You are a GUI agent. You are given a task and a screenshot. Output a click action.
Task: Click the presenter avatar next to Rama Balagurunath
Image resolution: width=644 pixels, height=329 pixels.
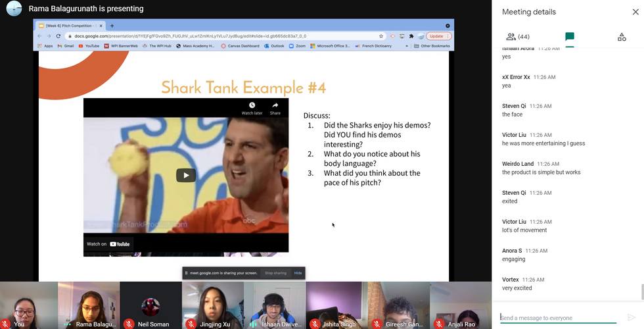(14, 8)
